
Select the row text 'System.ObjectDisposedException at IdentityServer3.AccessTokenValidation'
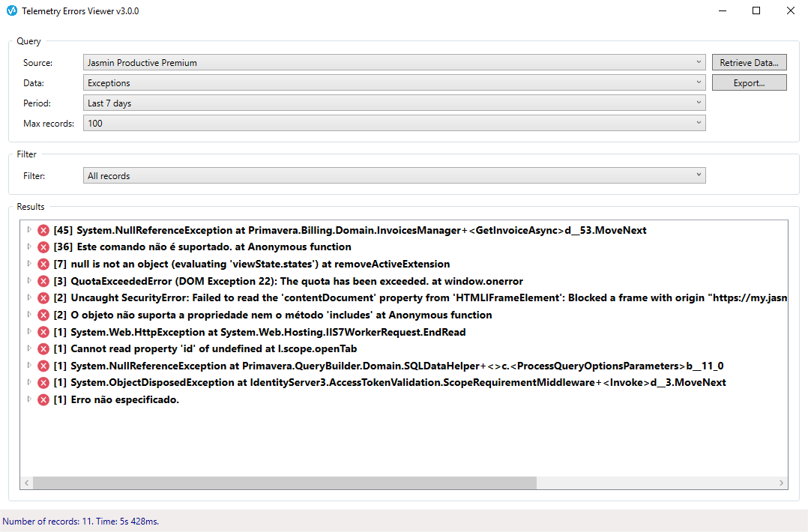(256, 382)
